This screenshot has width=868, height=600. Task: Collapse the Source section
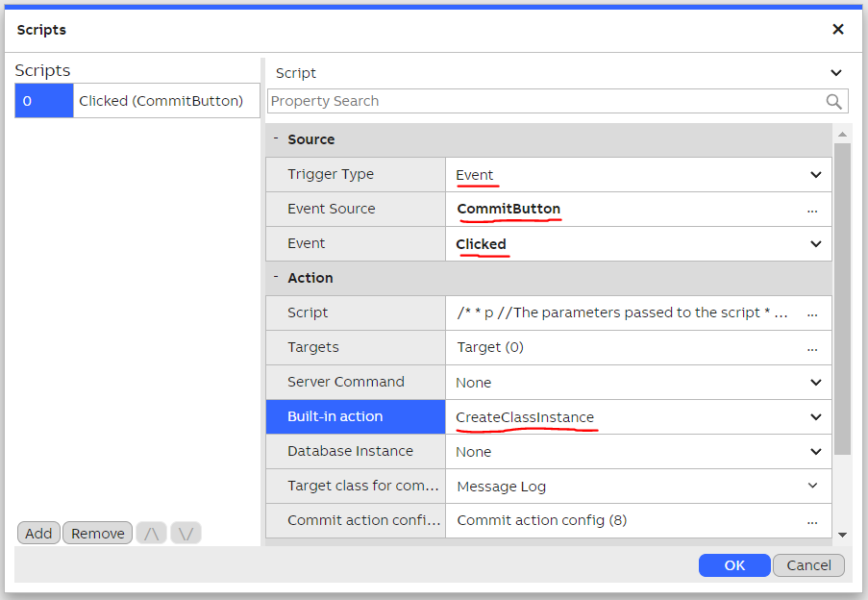point(276,139)
